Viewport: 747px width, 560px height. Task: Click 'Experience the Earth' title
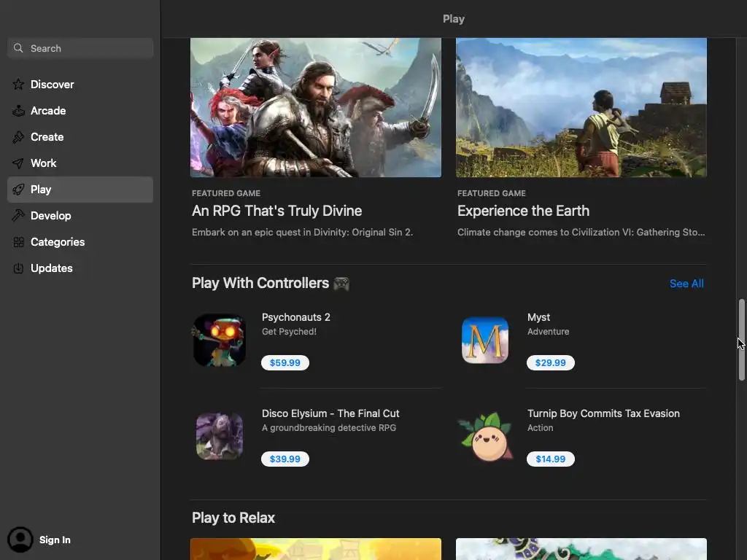coord(523,211)
